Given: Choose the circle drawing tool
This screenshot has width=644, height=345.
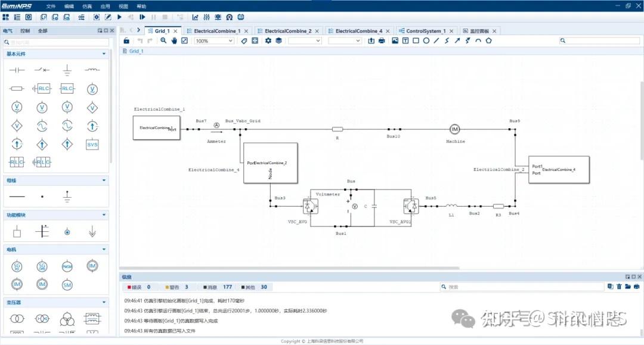Looking at the screenshot, I should [426, 41].
